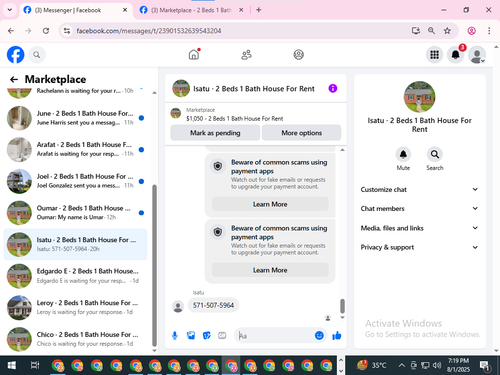This screenshot has height=375, width=500.
Task: Open the purple conversation information icon
Action: tap(333, 88)
